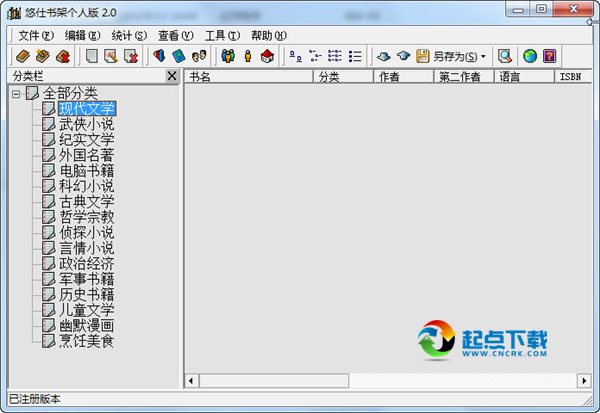Click the red and blue books toolbar icon

[159, 56]
